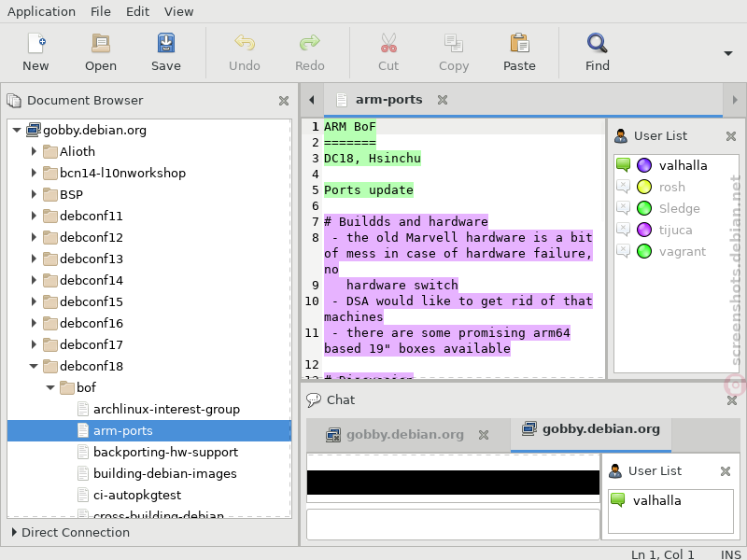Collapse the bof folder
747x560 pixels.
click(50, 387)
